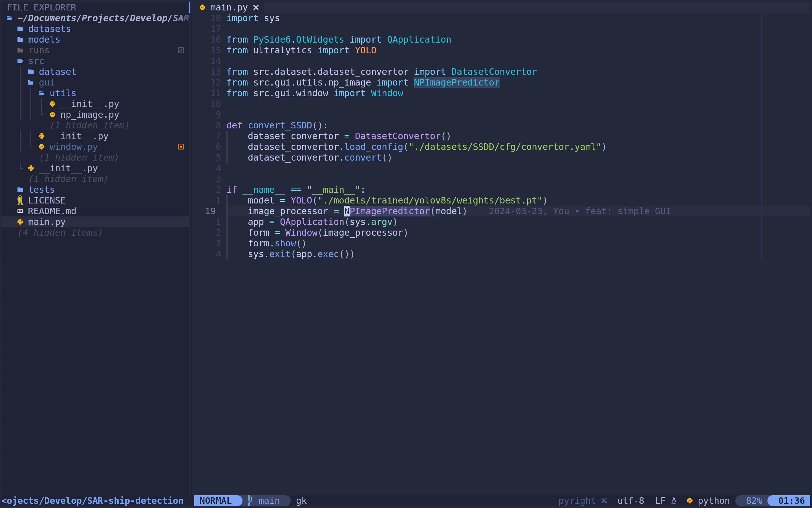
Task: Collapse the gui folder
Action: click(x=47, y=83)
